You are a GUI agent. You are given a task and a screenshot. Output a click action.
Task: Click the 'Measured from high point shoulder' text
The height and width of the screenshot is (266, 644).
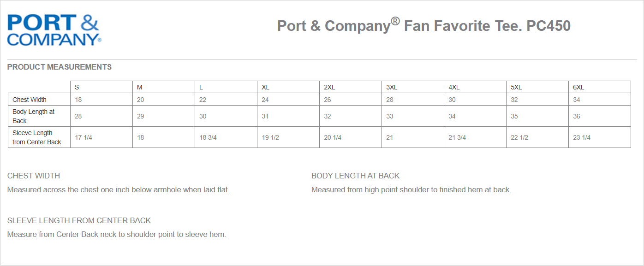411,190
